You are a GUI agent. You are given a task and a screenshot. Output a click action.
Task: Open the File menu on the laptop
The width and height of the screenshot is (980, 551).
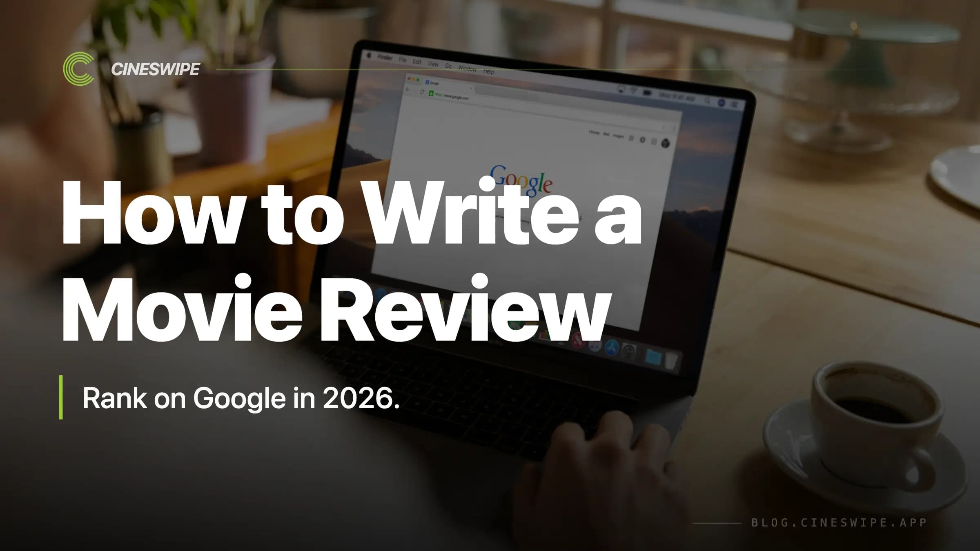point(403,60)
